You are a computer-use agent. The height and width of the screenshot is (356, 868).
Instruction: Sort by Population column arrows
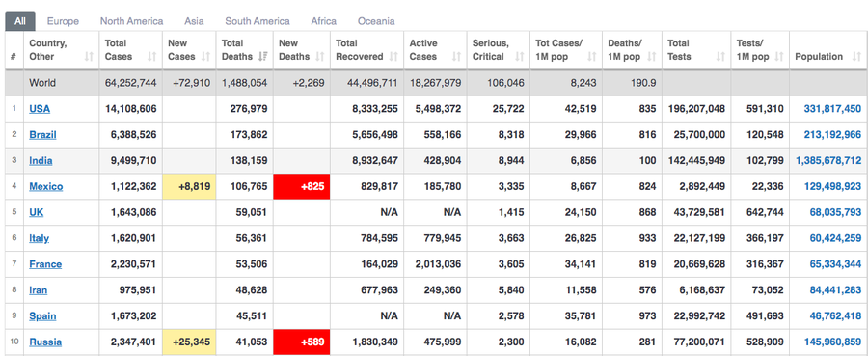pyautogui.click(x=857, y=57)
